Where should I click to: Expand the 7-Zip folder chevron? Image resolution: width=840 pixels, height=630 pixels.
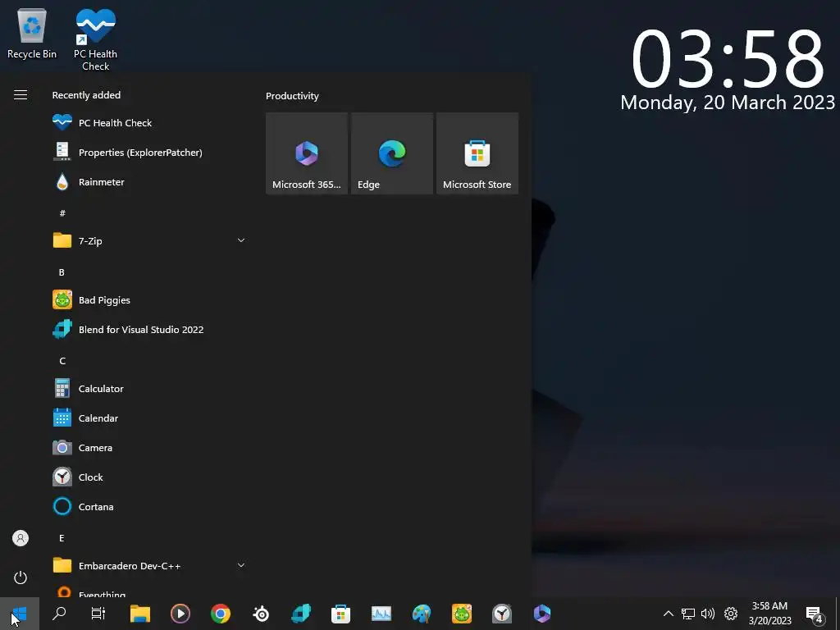(x=241, y=240)
